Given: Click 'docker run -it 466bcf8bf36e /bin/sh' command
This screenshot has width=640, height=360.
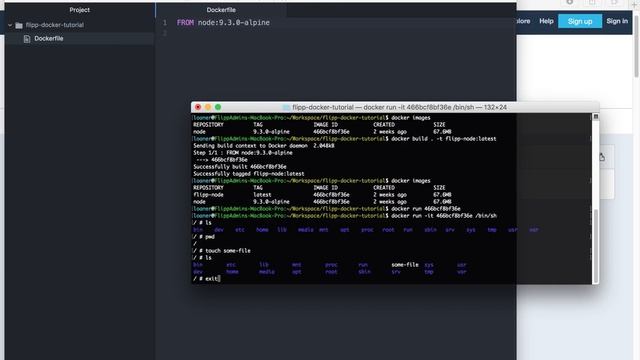Looking at the screenshot, I should click(444, 216).
